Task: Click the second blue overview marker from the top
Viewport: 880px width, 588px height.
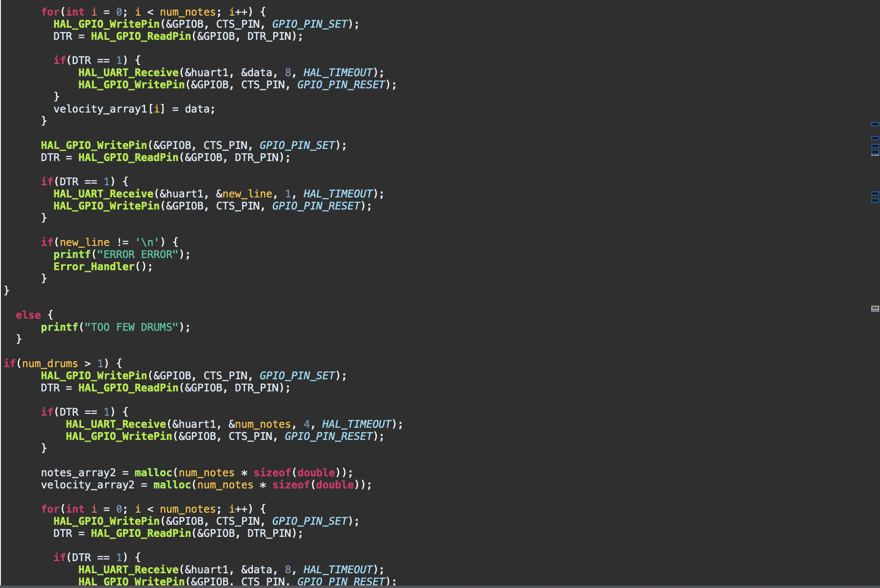Action: [875, 138]
